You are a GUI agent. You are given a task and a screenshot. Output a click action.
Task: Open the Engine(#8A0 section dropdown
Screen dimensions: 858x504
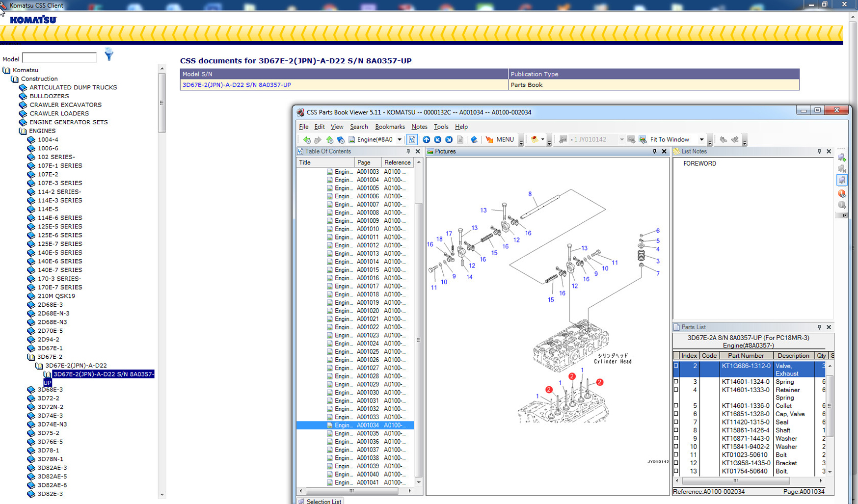(400, 140)
